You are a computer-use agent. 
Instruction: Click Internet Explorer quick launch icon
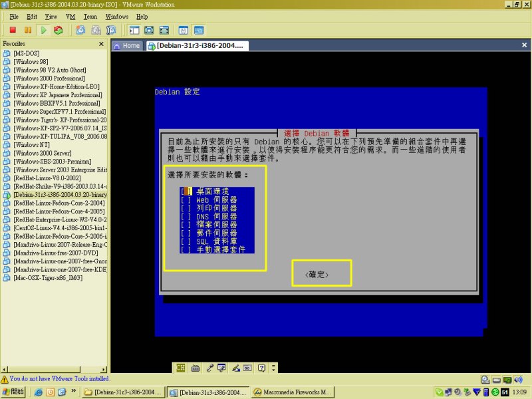pyautogui.click(x=39, y=392)
